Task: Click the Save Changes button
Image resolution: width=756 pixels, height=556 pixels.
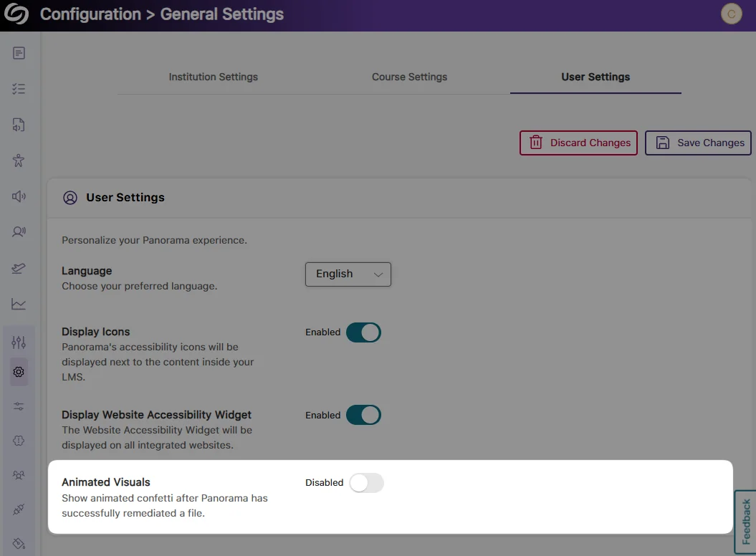Action: tap(698, 143)
